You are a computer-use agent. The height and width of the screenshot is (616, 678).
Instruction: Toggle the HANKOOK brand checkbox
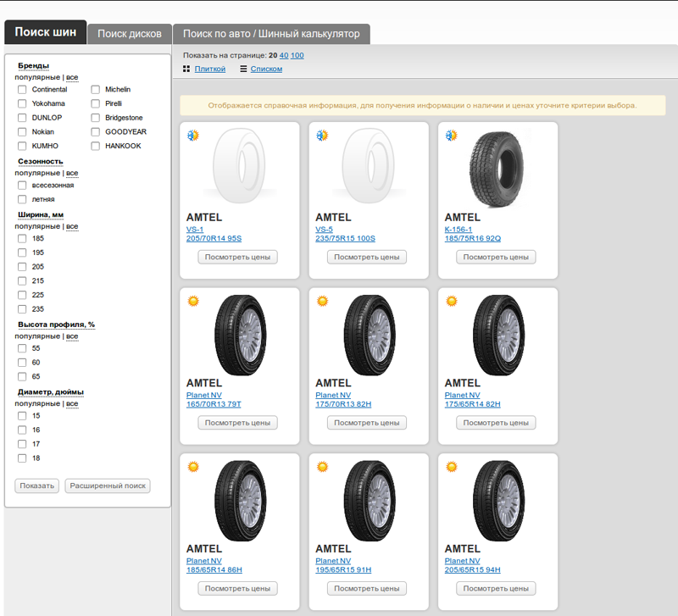click(96, 146)
